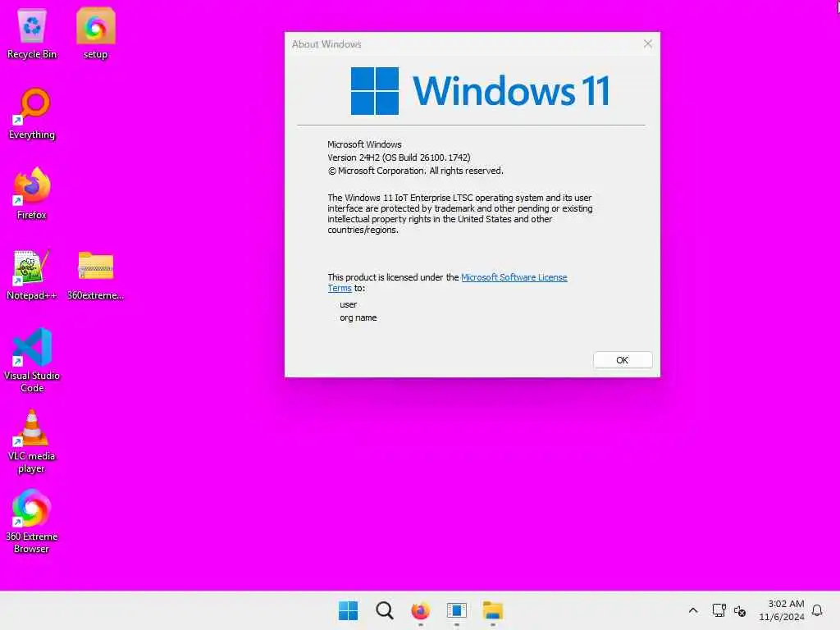Select the 360 Extreme Browser shortcut
Viewport: 840px width, 630px height.
32,521
